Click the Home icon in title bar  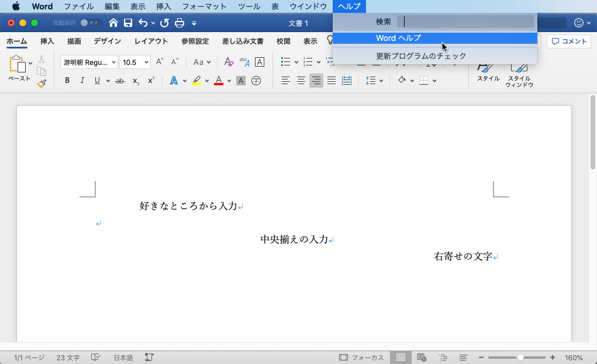113,23
